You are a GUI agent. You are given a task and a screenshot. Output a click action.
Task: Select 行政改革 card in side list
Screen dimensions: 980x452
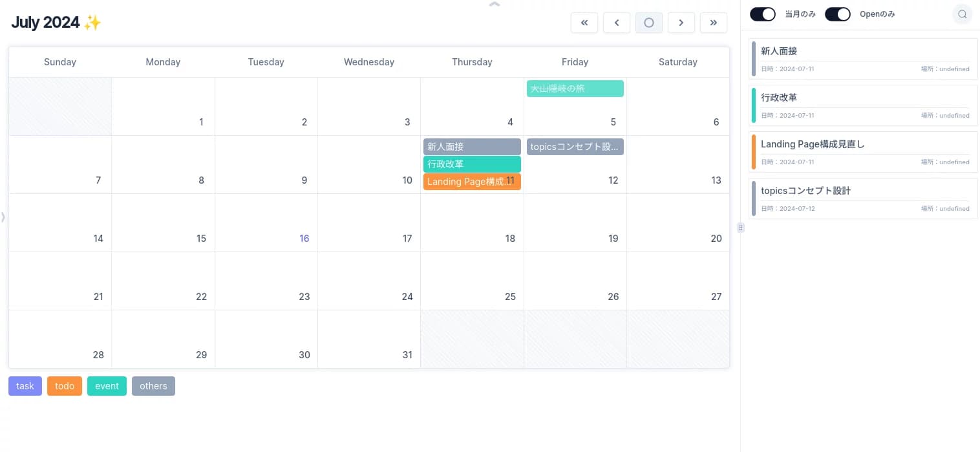[x=863, y=105]
